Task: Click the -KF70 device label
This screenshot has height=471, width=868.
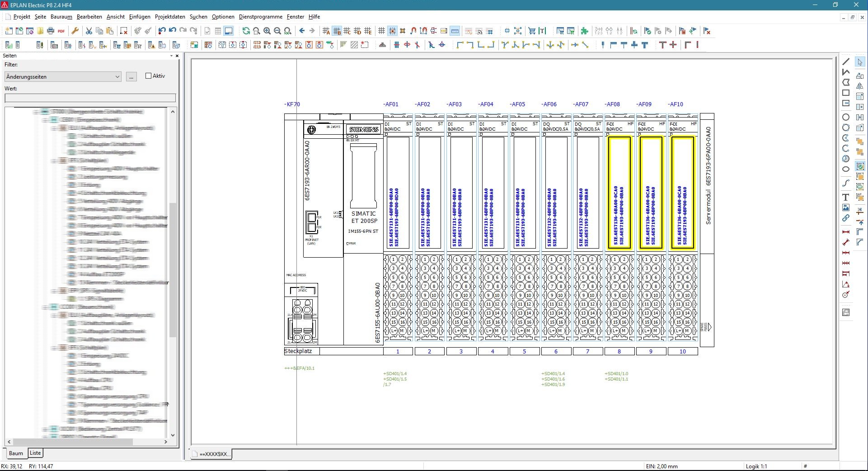Action: pyautogui.click(x=292, y=104)
